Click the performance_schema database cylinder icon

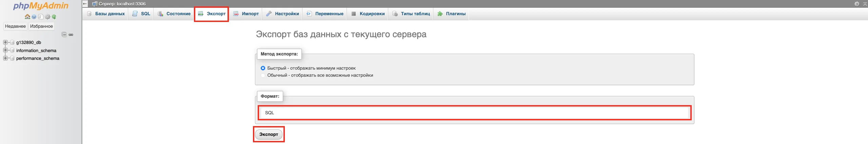point(12,58)
